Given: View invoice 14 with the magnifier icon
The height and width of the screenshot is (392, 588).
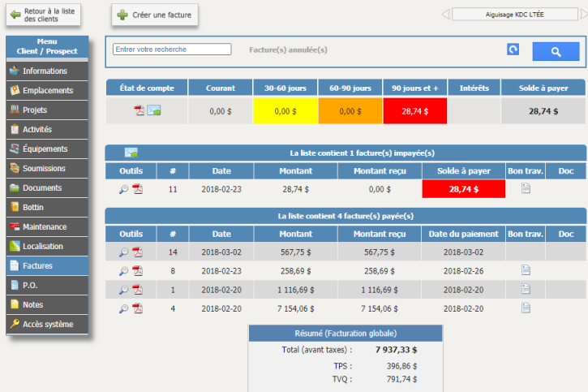Looking at the screenshot, I should [123, 252].
